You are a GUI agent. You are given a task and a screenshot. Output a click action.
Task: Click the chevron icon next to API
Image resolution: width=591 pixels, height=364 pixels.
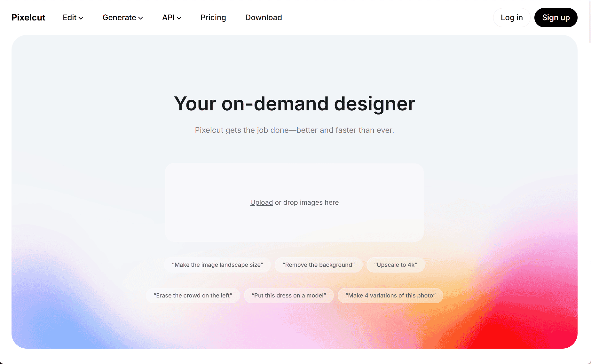179,18
